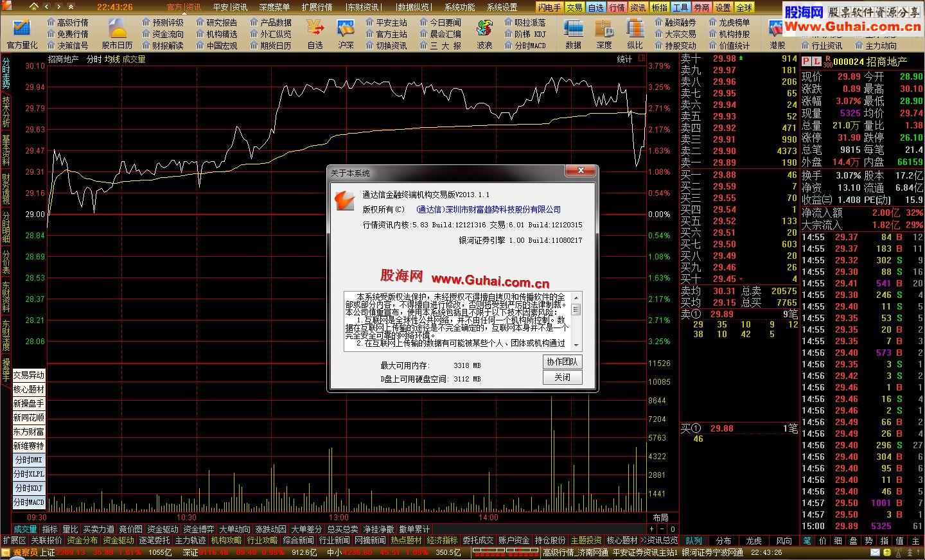Select the 基本资料 vertical side tab
The image size is (925, 560).
click(6, 150)
